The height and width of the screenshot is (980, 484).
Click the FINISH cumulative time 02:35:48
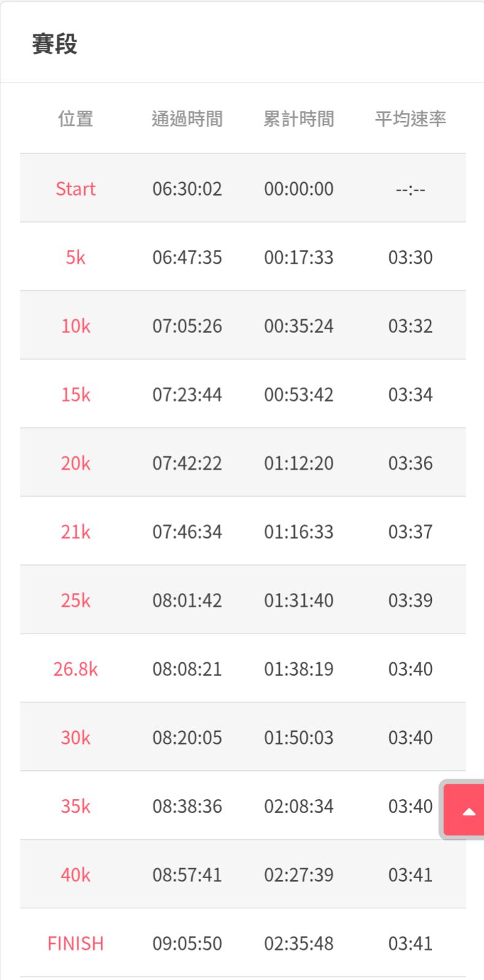[x=299, y=943]
